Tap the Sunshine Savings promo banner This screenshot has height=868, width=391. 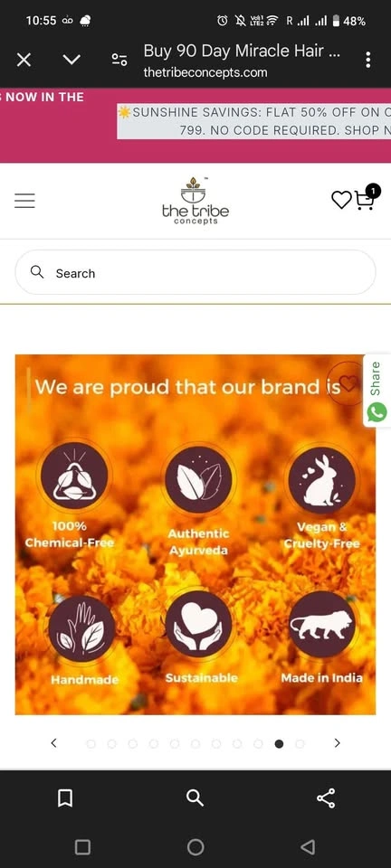pos(254,121)
